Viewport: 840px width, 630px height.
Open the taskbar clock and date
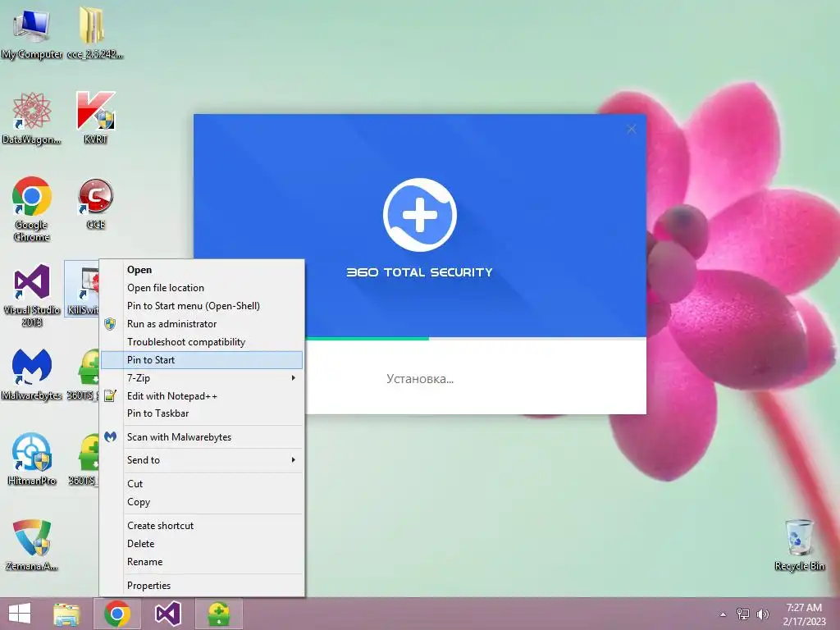pyautogui.click(x=804, y=614)
